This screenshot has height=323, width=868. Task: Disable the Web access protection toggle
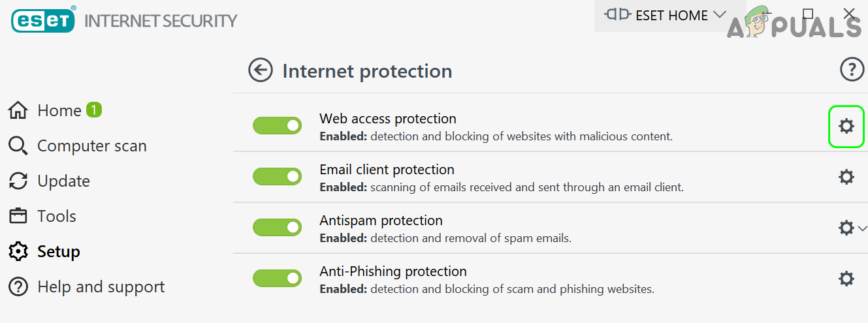277,126
